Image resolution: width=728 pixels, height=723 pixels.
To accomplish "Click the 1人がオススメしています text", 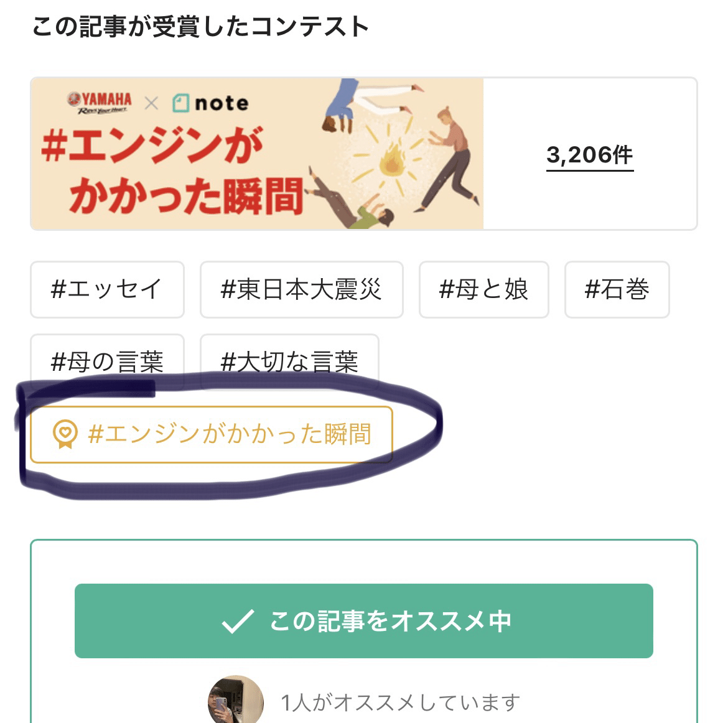I will 400,702.
